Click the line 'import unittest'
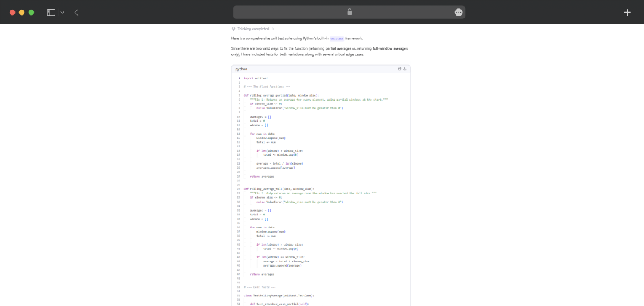 255,78
